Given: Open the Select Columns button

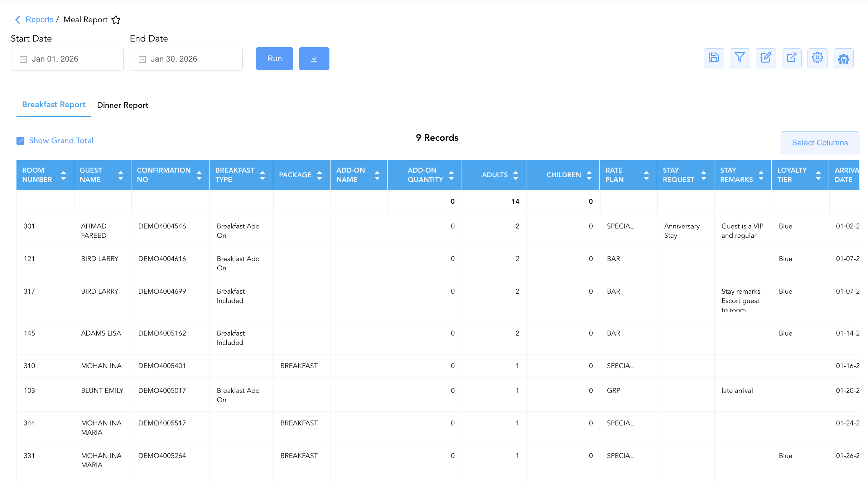Looking at the screenshot, I should [x=820, y=143].
